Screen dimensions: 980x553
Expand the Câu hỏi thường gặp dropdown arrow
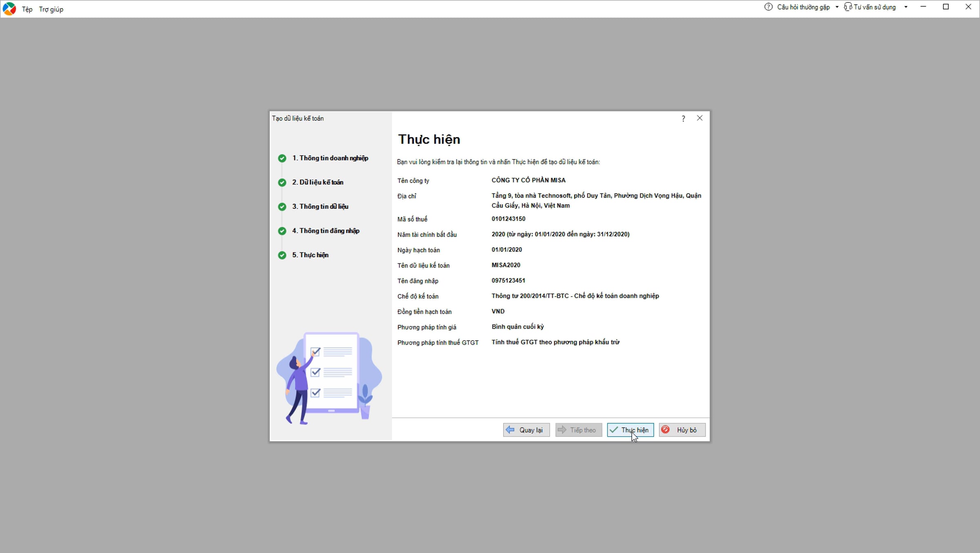point(837,7)
